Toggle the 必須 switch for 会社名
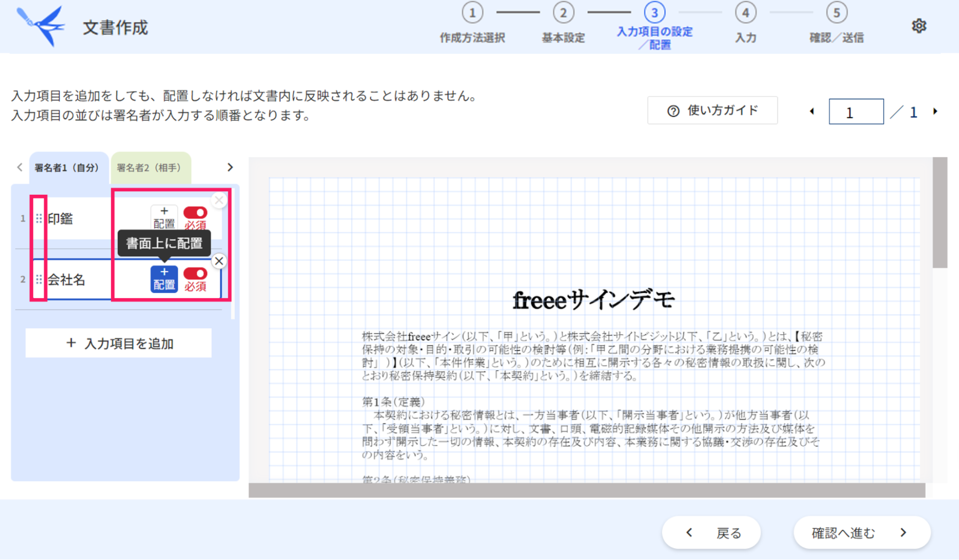The height and width of the screenshot is (560, 959). click(195, 273)
